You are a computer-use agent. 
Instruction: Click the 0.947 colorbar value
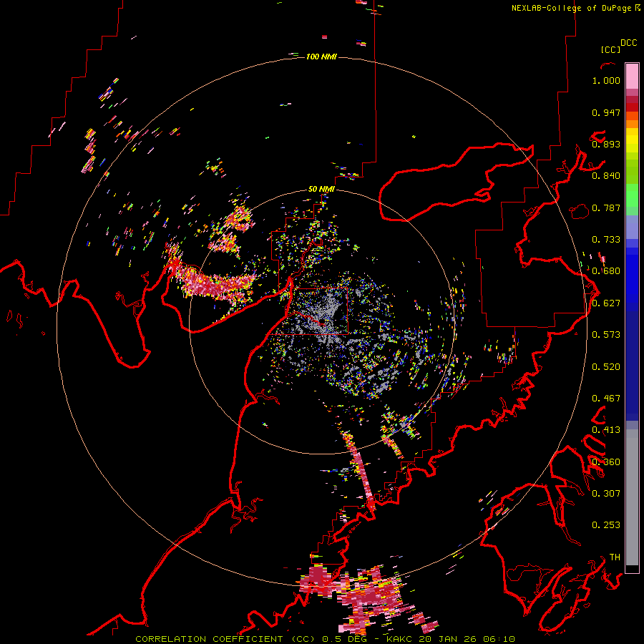[606, 112]
